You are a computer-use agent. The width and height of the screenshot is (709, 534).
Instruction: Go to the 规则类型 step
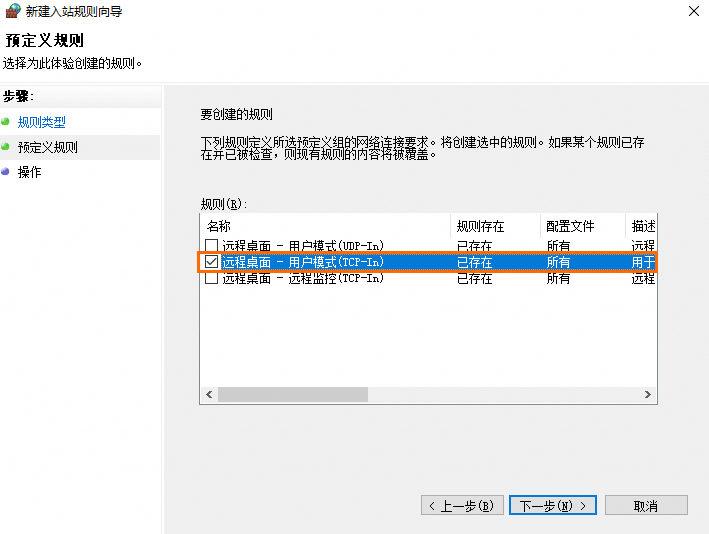point(42,122)
